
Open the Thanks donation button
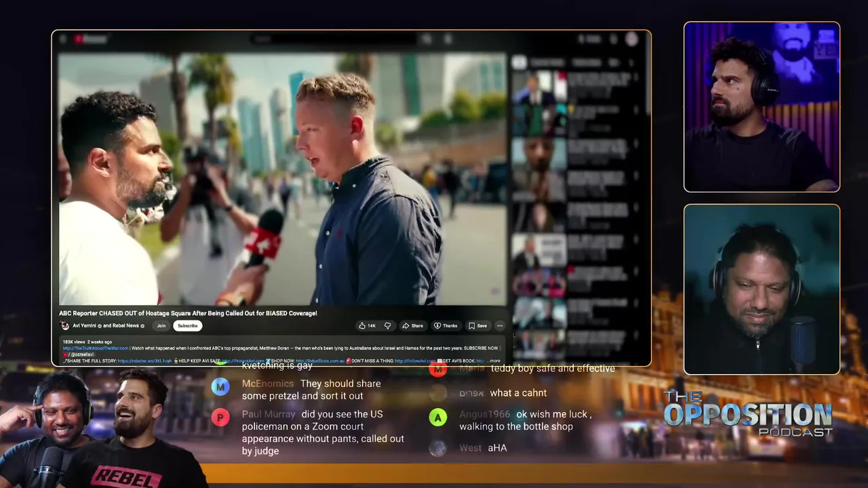446,326
